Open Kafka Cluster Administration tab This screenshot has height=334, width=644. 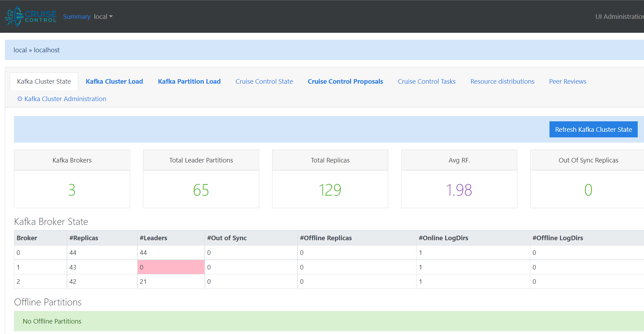point(62,99)
